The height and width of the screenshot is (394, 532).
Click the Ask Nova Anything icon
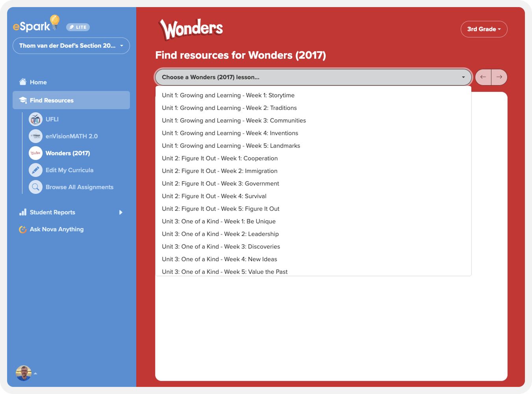pos(23,229)
